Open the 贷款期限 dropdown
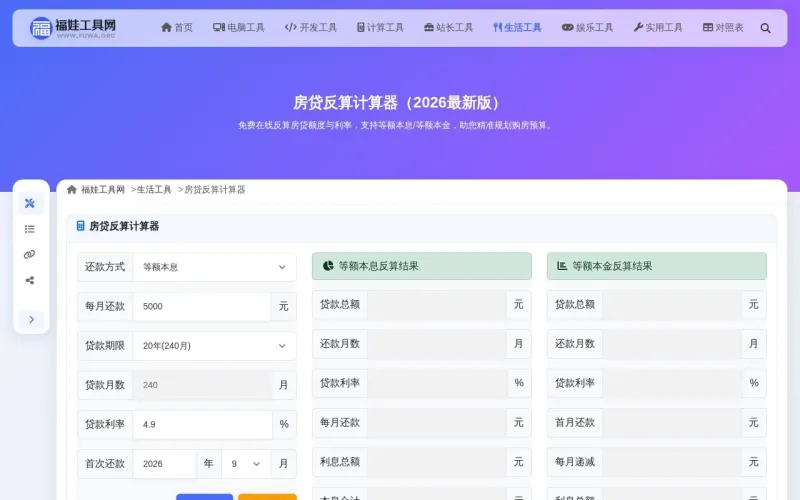The width and height of the screenshot is (800, 500). tap(214, 345)
